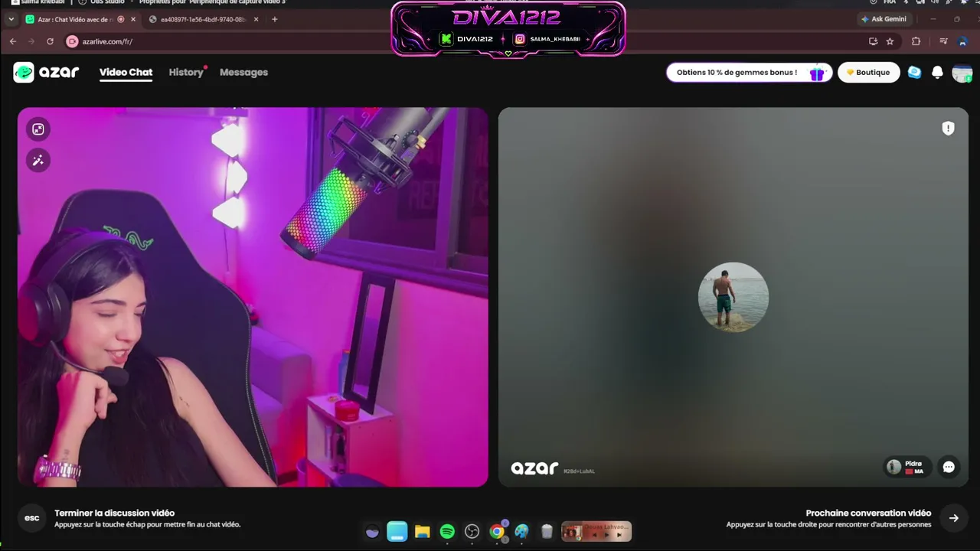Close the Azar Chat Vidéo browser tab
980x551 pixels.
point(133,19)
